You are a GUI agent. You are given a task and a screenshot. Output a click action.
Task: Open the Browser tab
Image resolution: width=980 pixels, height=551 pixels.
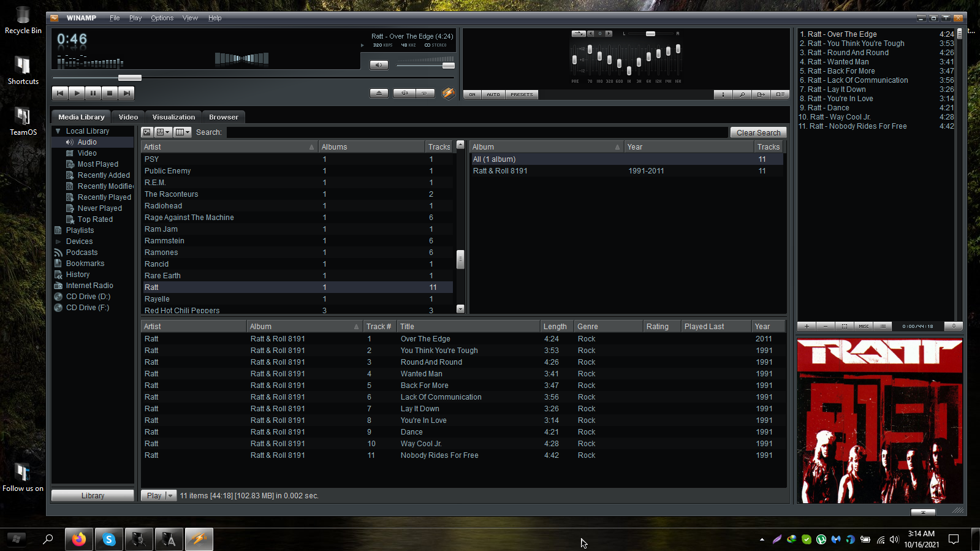224,117
